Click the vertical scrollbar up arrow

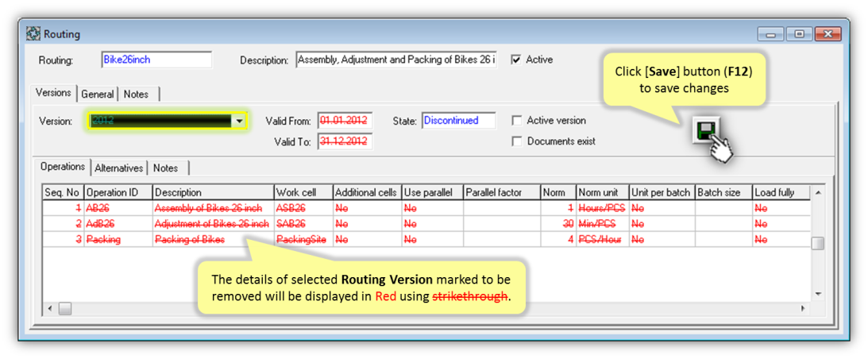coord(818,193)
